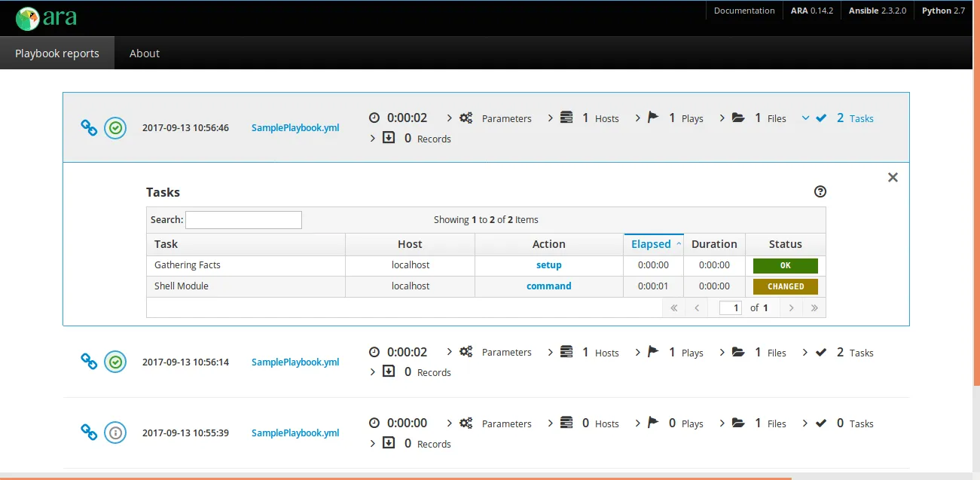Click the command action link for Shell Module
The height and width of the screenshot is (480, 980).
pos(548,286)
